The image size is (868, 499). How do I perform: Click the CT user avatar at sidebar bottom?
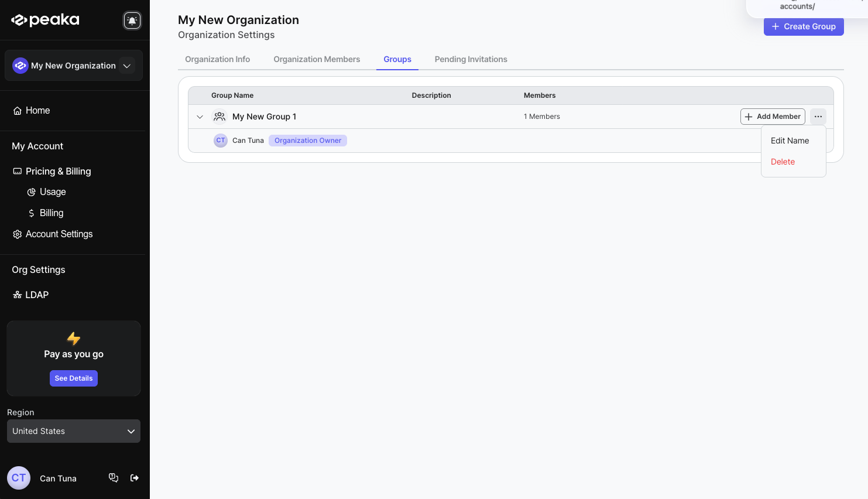[x=19, y=478]
